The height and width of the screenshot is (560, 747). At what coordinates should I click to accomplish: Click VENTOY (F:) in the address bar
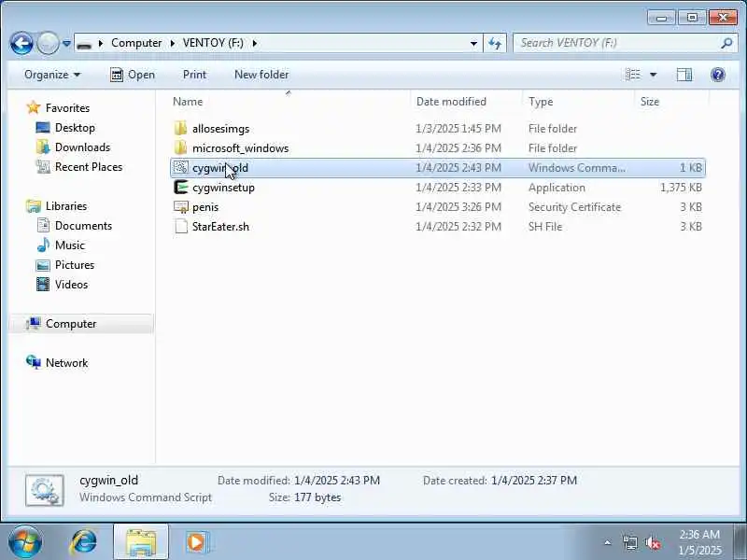(x=213, y=43)
